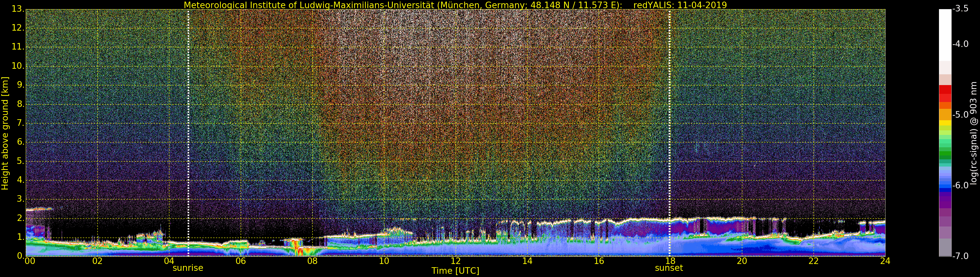Click the '-3.5' colorbar tick value
980x277 pixels.
[x=960, y=9]
